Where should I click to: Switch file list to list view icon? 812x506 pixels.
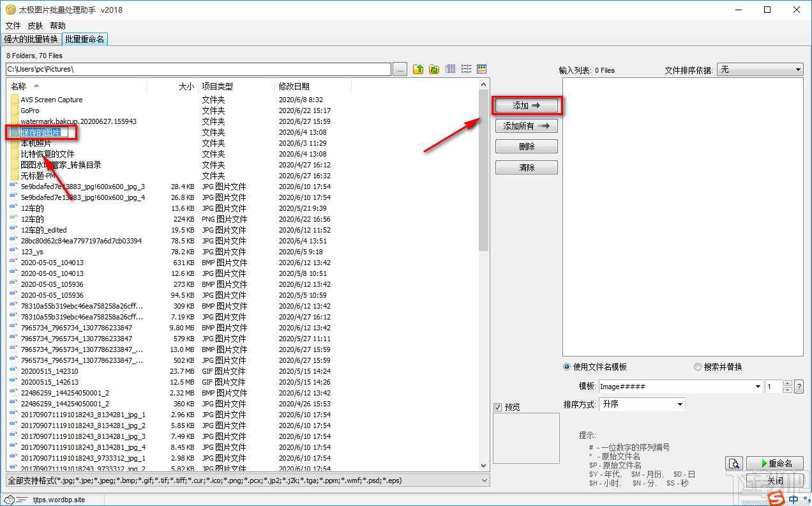click(x=466, y=69)
